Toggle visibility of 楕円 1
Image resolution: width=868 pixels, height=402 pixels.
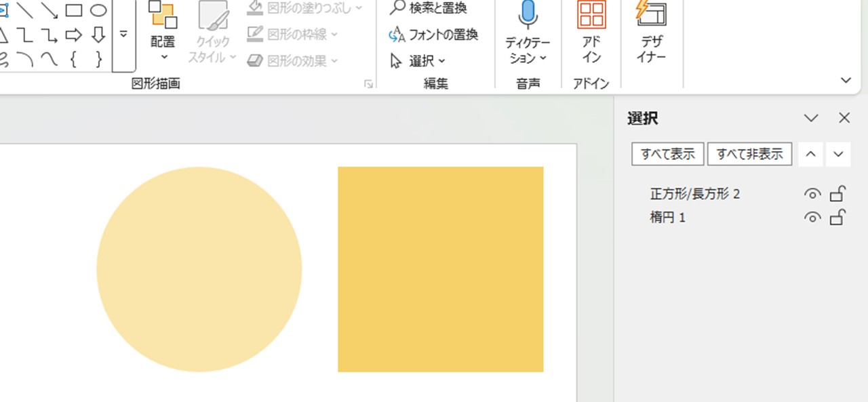pyautogui.click(x=812, y=218)
